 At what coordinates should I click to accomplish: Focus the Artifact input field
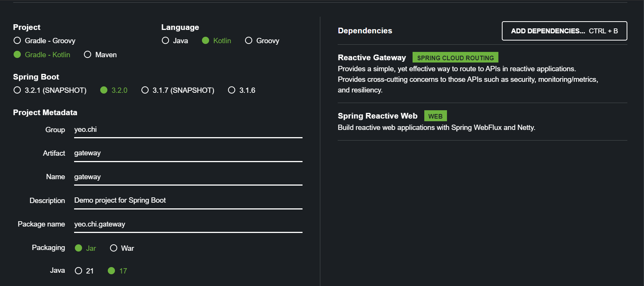click(188, 153)
